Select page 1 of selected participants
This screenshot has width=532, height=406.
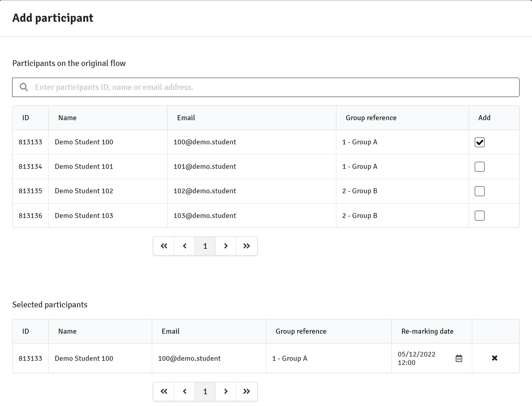point(205,392)
